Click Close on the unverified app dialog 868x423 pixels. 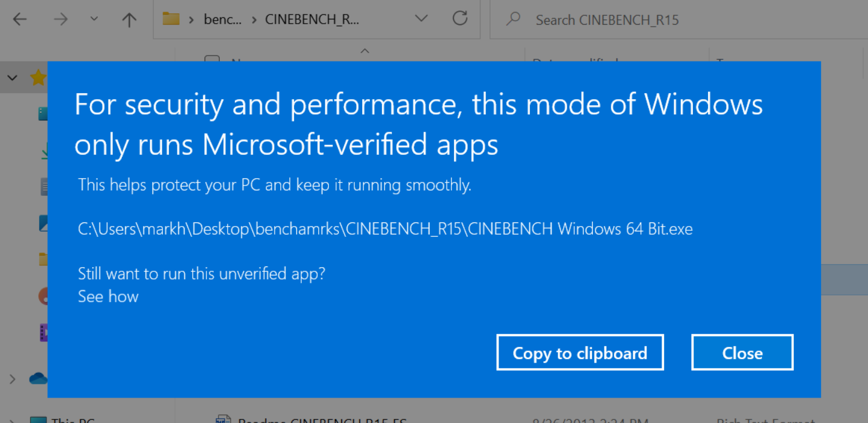pos(742,352)
